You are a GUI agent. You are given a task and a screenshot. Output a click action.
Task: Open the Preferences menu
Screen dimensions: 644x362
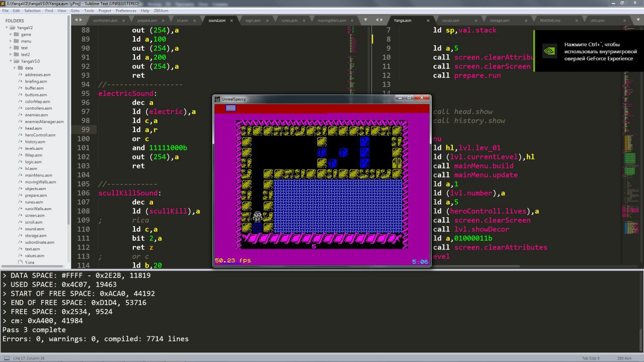[125, 11]
